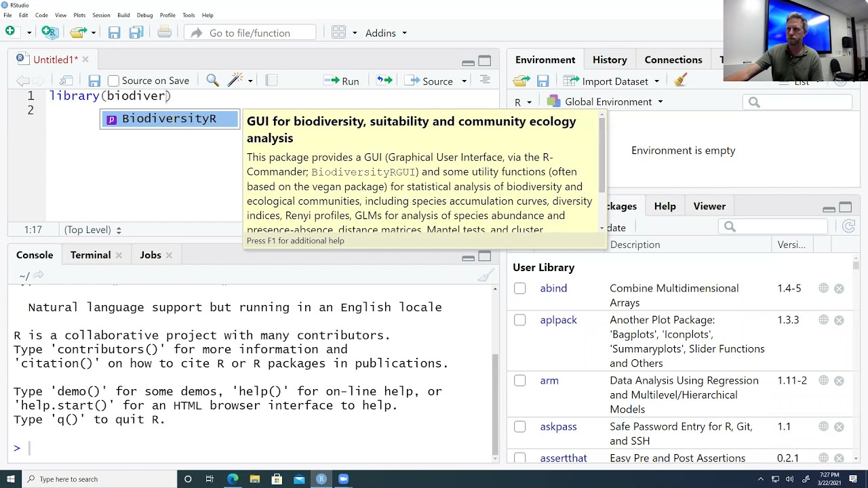The width and height of the screenshot is (868, 488).
Task: Save all open documents
Action: [136, 33]
